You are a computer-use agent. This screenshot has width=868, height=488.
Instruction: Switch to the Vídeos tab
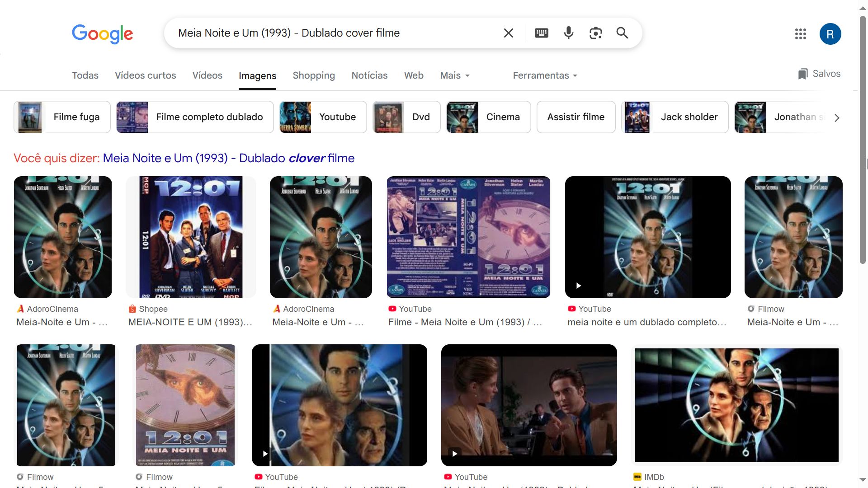tap(207, 75)
